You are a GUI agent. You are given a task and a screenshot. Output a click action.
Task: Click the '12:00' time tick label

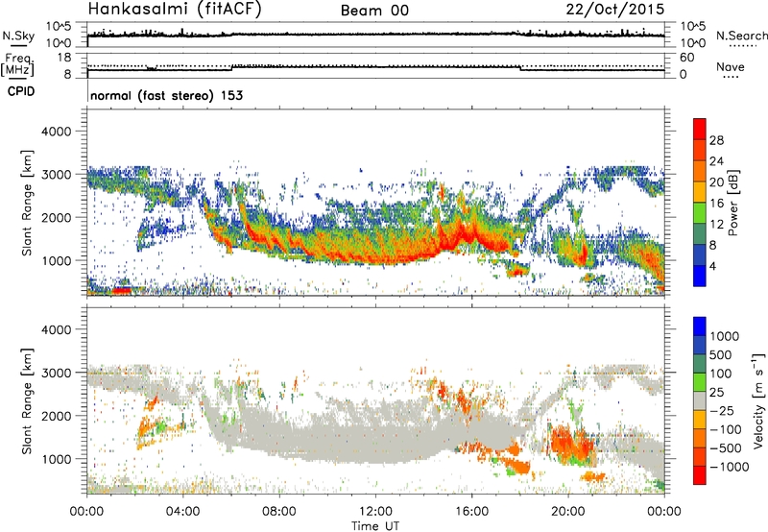click(x=375, y=512)
